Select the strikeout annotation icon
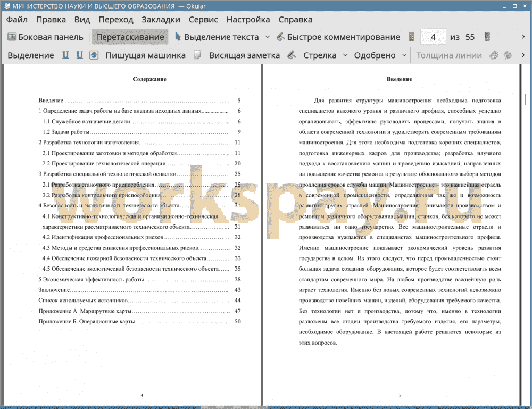Image resolution: width=532 pixels, height=409 pixels. click(94, 55)
